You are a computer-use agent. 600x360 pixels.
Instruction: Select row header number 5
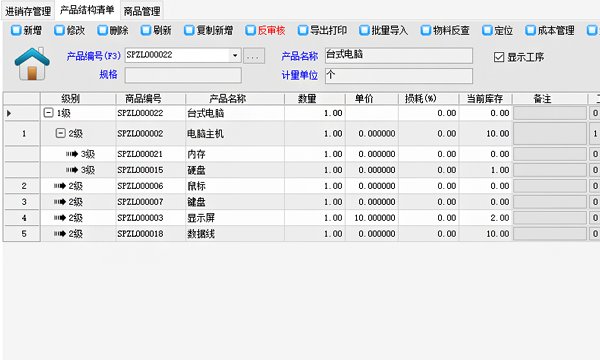[x=22, y=234]
